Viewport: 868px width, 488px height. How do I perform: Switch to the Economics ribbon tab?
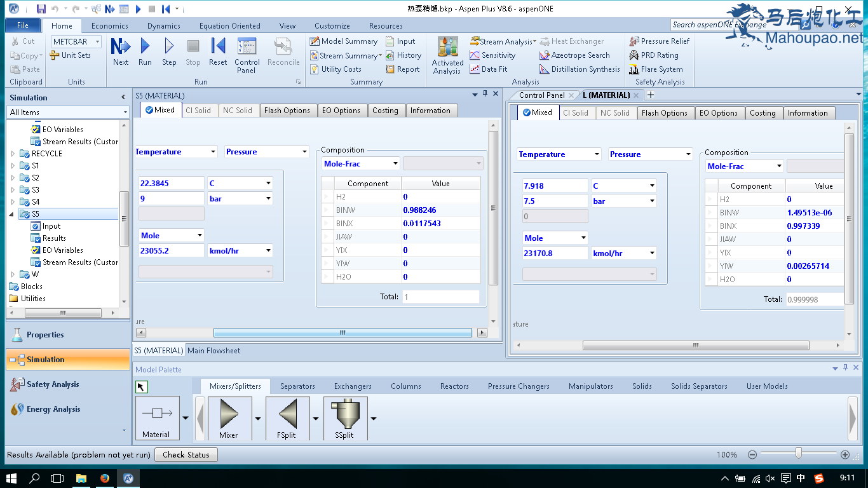click(110, 26)
